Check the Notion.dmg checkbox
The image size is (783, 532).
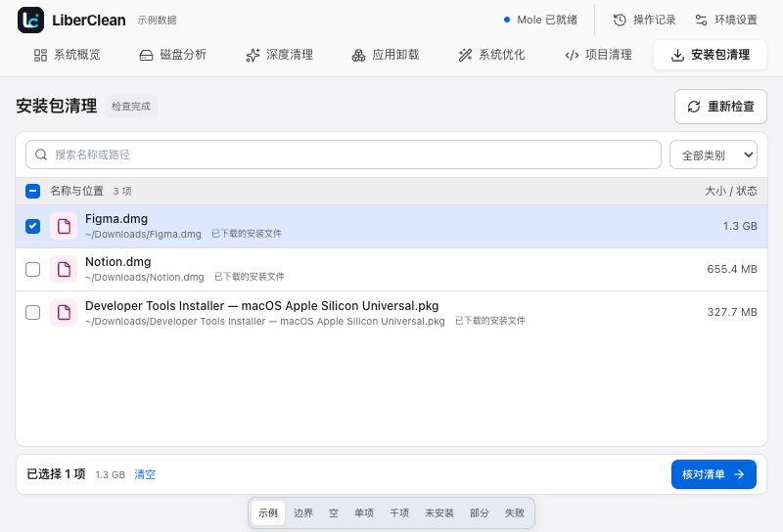(33, 270)
